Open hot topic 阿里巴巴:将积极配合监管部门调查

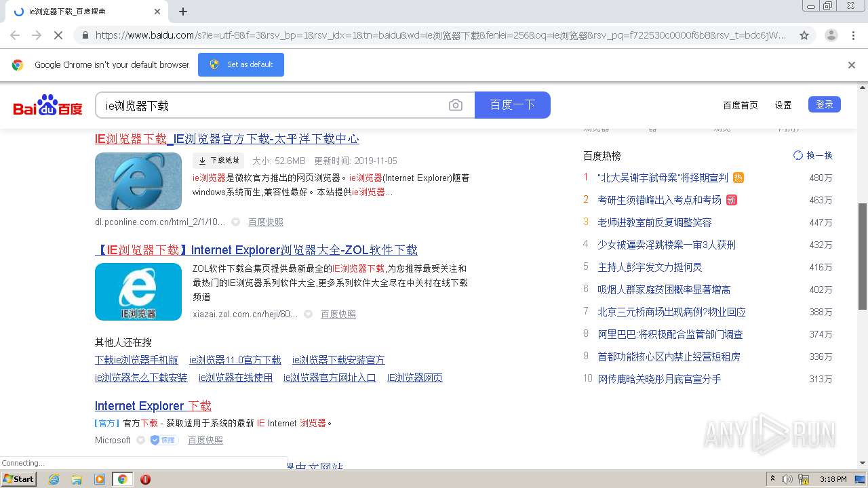click(670, 334)
